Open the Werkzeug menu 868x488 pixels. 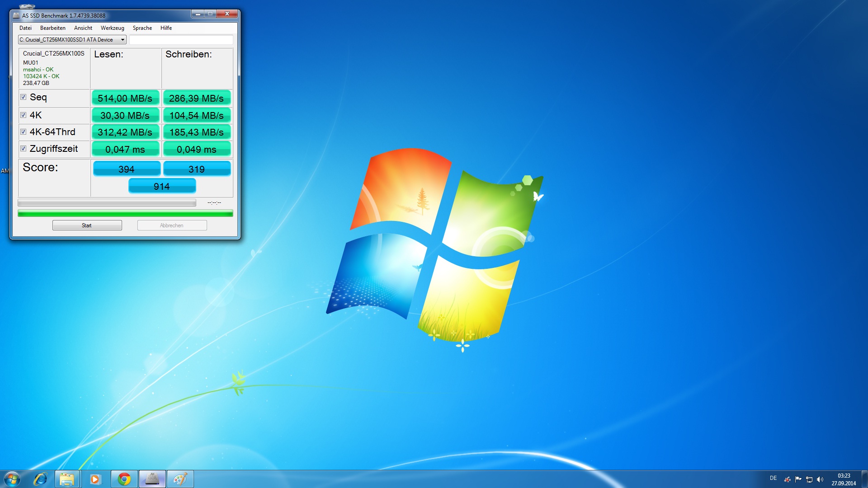[112, 28]
